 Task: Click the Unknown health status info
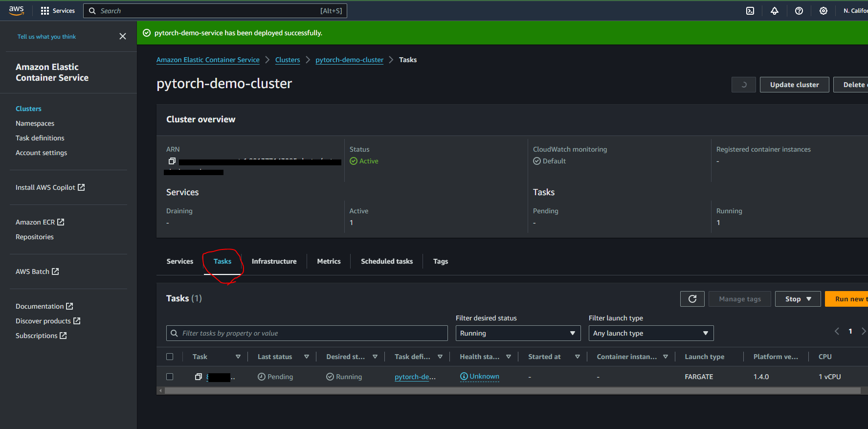tap(480, 377)
